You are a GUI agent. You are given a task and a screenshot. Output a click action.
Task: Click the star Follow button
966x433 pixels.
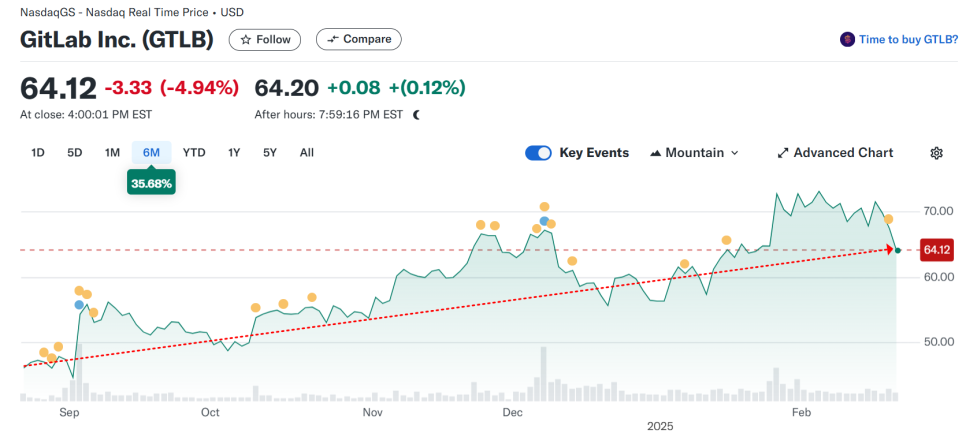(265, 39)
